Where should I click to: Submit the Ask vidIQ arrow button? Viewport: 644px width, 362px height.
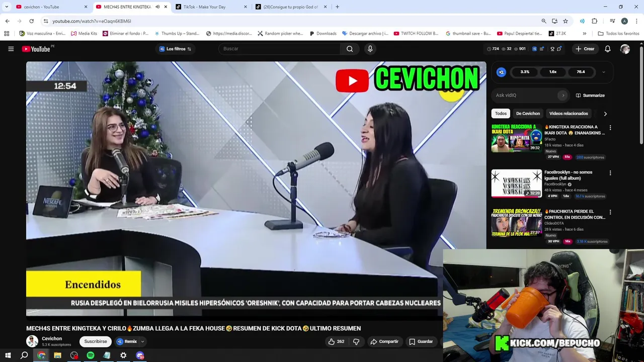point(563,95)
